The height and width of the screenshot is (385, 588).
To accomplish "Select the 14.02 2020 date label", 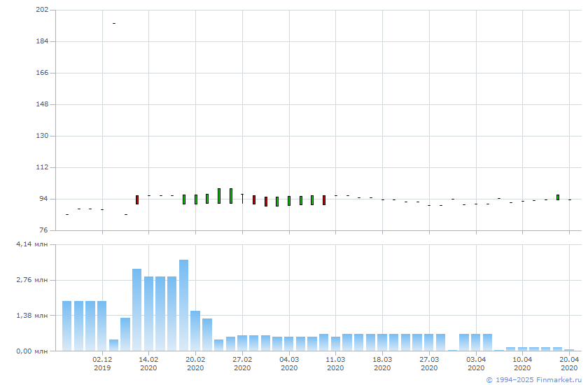I will tap(148, 363).
